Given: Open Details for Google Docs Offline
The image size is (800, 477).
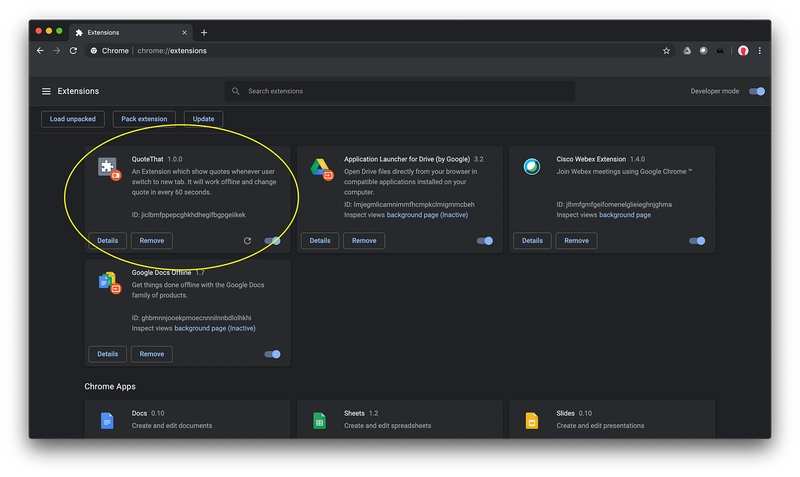Looking at the screenshot, I should [108, 354].
